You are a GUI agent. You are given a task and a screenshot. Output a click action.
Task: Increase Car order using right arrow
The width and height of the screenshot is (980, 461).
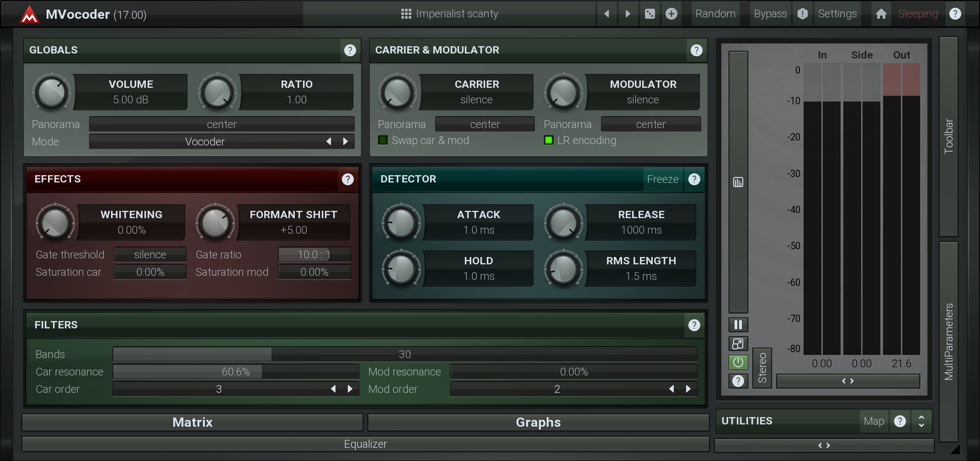350,389
